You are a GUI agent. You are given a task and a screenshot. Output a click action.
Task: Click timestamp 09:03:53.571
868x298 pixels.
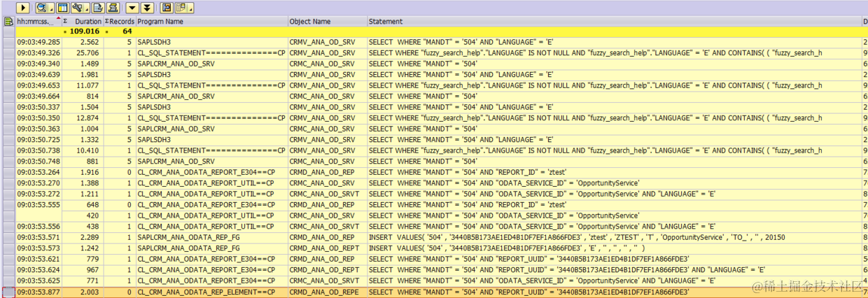pos(38,237)
